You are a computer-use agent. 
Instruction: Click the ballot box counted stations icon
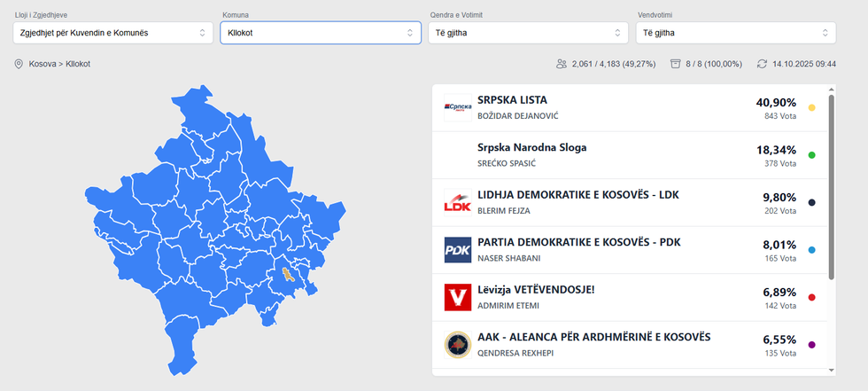coord(675,64)
